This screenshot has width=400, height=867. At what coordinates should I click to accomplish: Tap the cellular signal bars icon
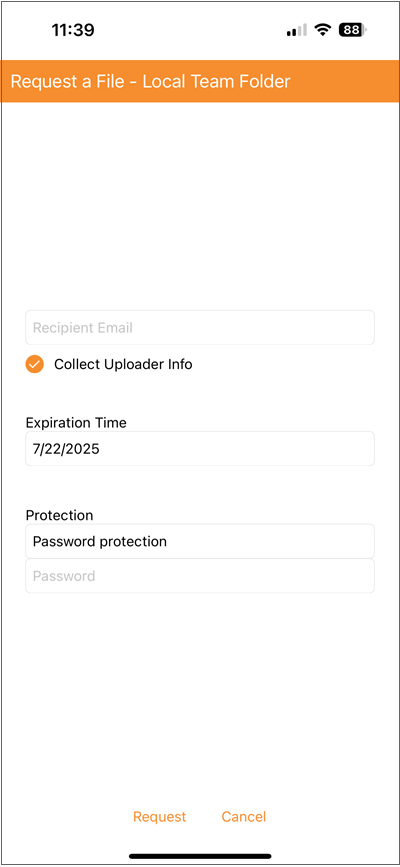[297, 30]
